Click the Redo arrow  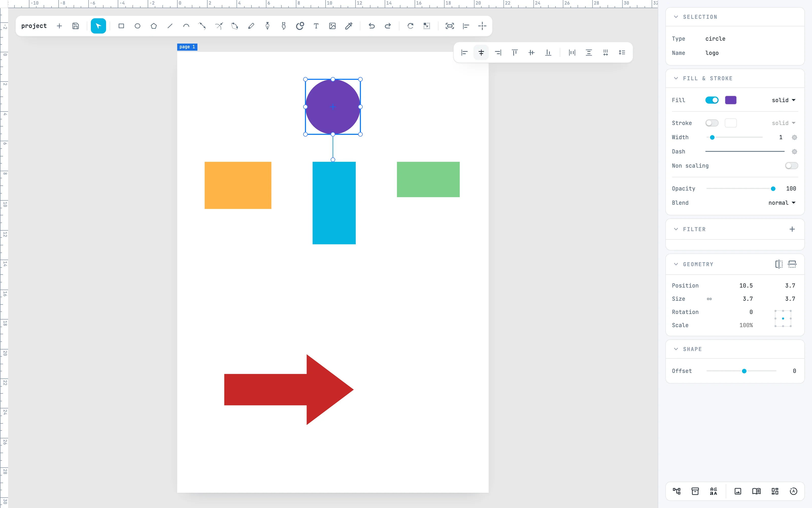[388, 26]
